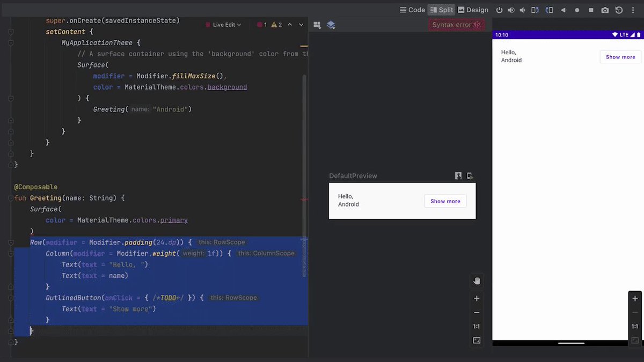The image size is (644, 362).
Task: Click emulator volume down icon
Action: click(523, 10)
